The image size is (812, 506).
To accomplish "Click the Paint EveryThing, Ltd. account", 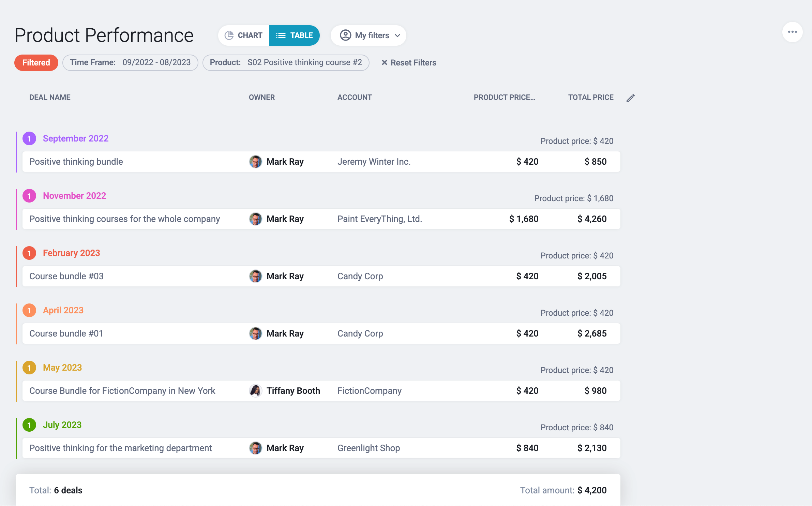I will click(x=380, y=219).
